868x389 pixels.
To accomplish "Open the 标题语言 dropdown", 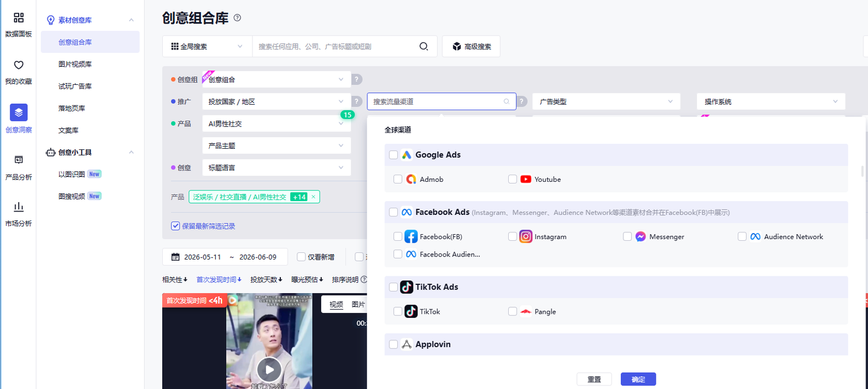I will click(x=276, y=167).
